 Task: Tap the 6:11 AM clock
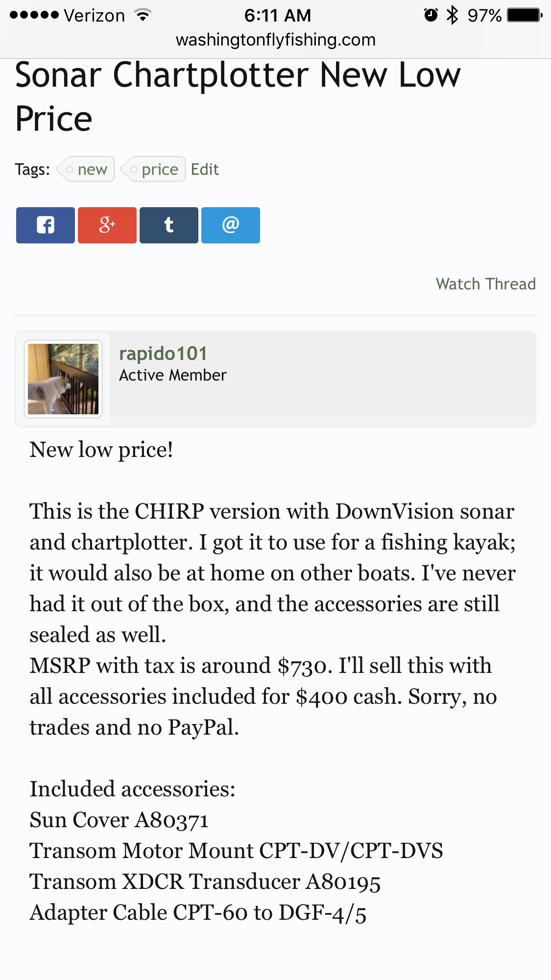[x=278, y=15]
